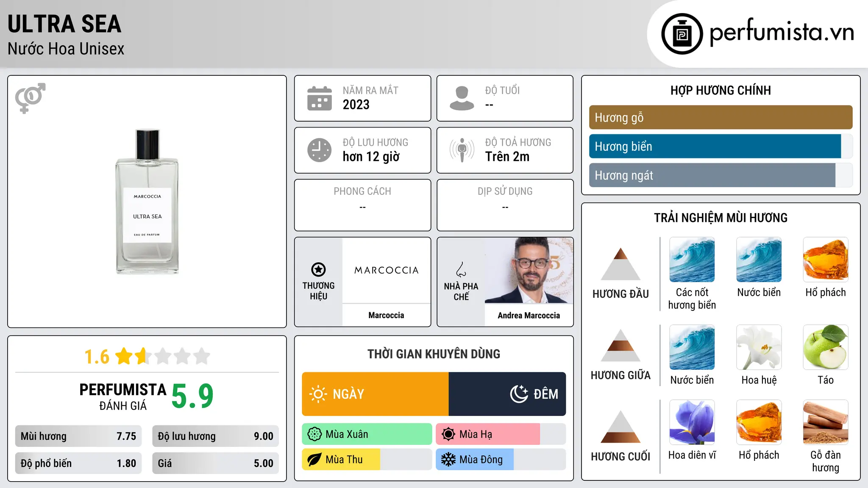This screenshot has width=868, height=488.
Task: Select the Các nốt hương biển note image
Action: click(x=692, y=260)
